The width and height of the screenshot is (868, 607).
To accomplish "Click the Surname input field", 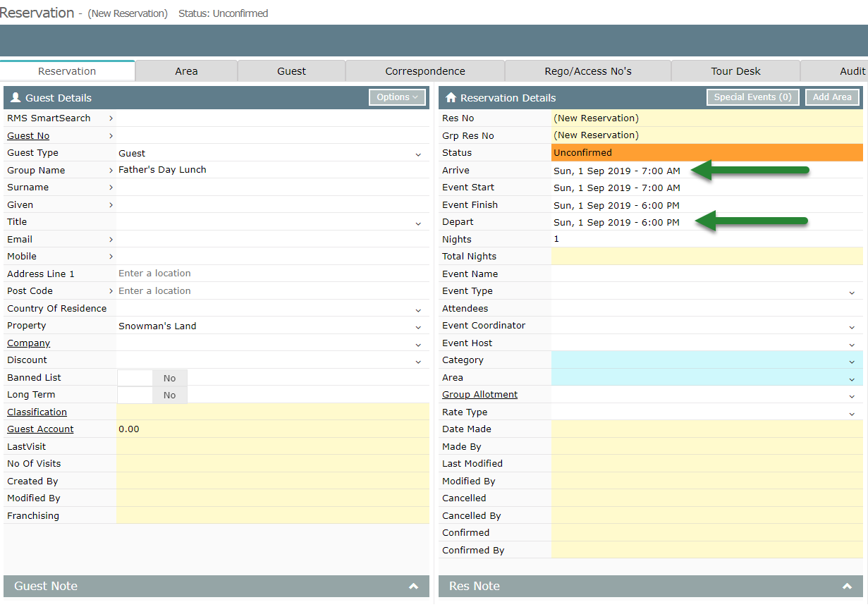I will point(272,188).
